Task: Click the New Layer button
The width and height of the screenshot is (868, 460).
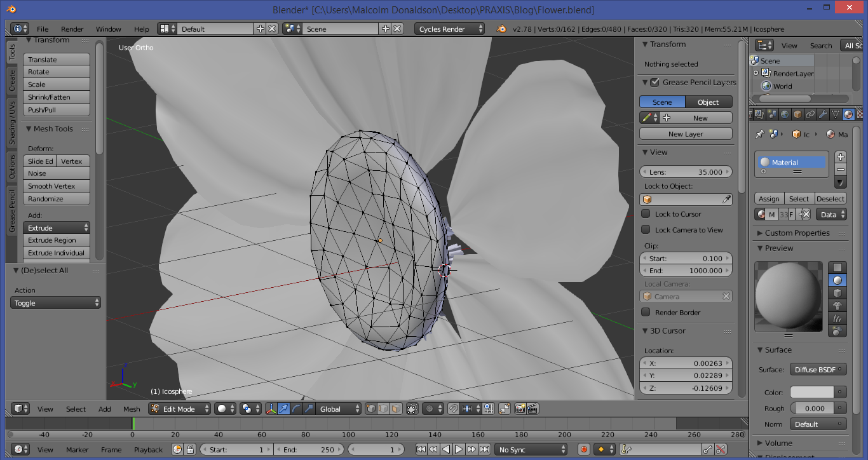Action: coord(686,133)
